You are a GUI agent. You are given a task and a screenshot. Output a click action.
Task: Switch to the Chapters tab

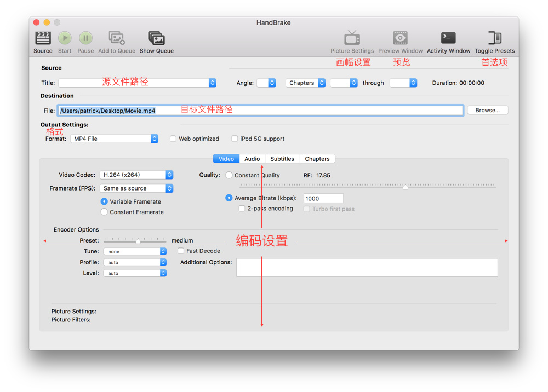pyautogui.click(x=317, y=159)
